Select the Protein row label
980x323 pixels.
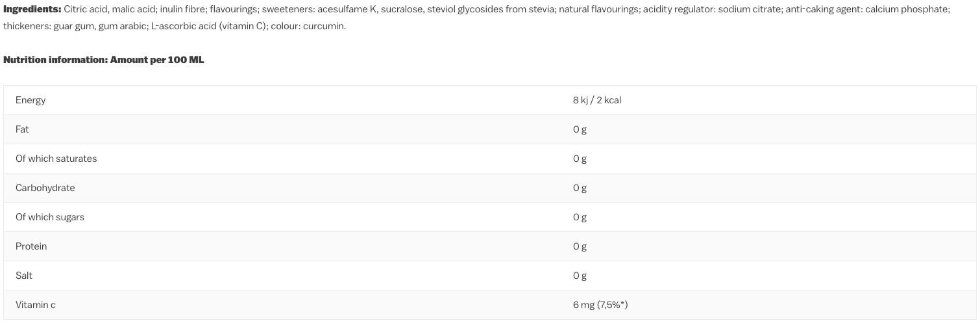pyautogui.click(x=31, y=246)
